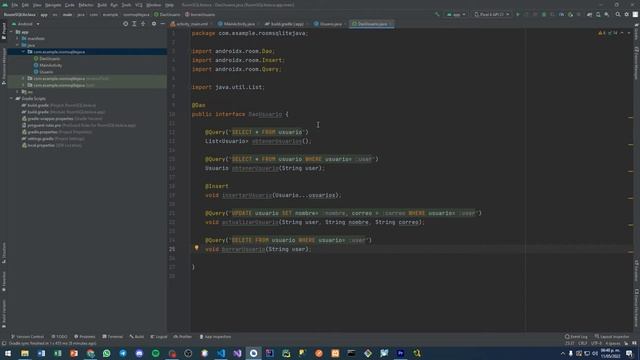The height and width of the screenshot is (360, 640).
Task: Switch to the Usuario.java editor tab
Action: (329, 24)
